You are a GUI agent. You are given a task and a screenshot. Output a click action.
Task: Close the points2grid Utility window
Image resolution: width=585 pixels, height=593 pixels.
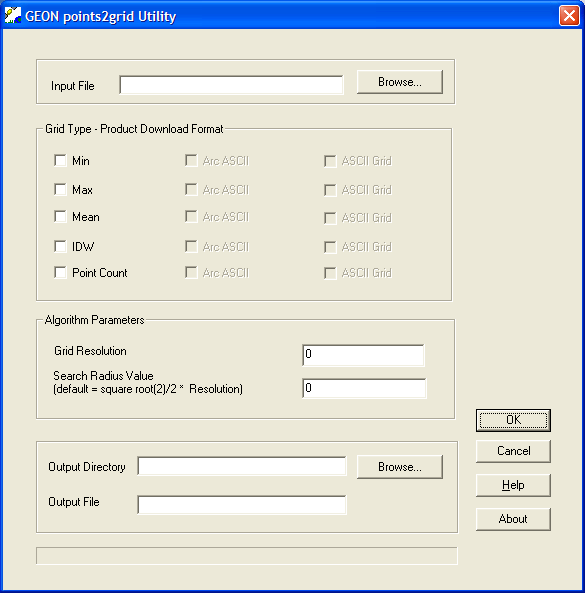569,16
